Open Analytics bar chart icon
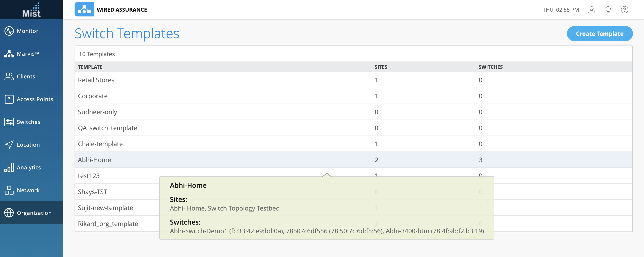The width and height of the screenshot is (644, 257). (9, 167)
